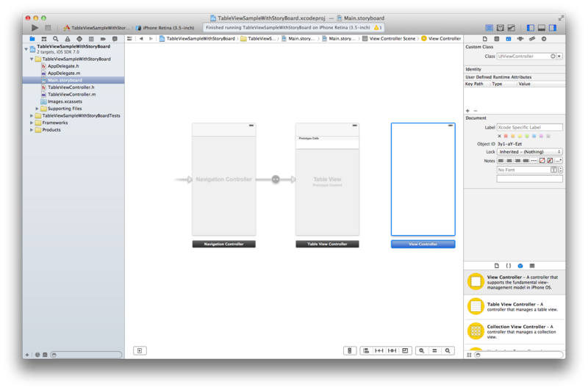
Task: Zoom out the storyboard canvas
Action: (x=422, y=350)
